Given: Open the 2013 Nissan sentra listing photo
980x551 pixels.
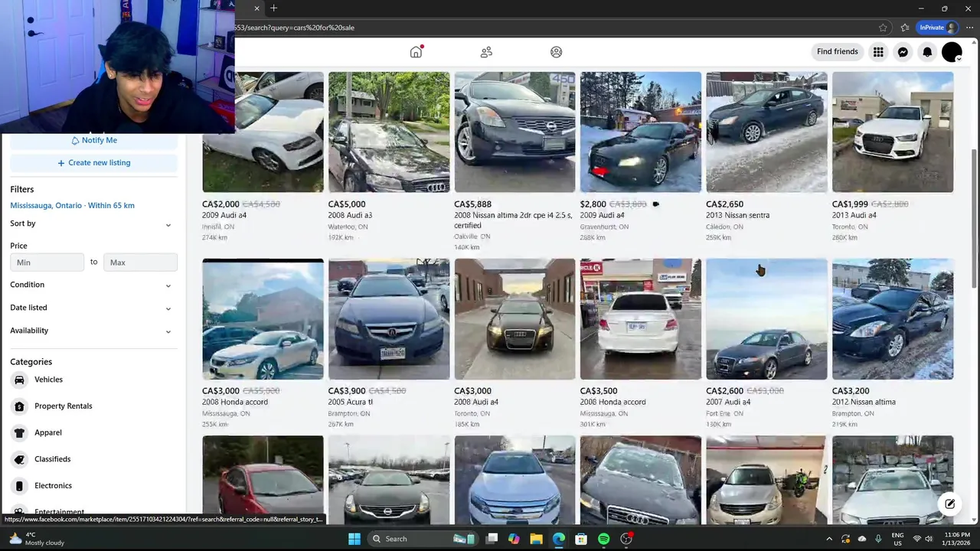Looking at the screenshot, I should click(766, 132).
